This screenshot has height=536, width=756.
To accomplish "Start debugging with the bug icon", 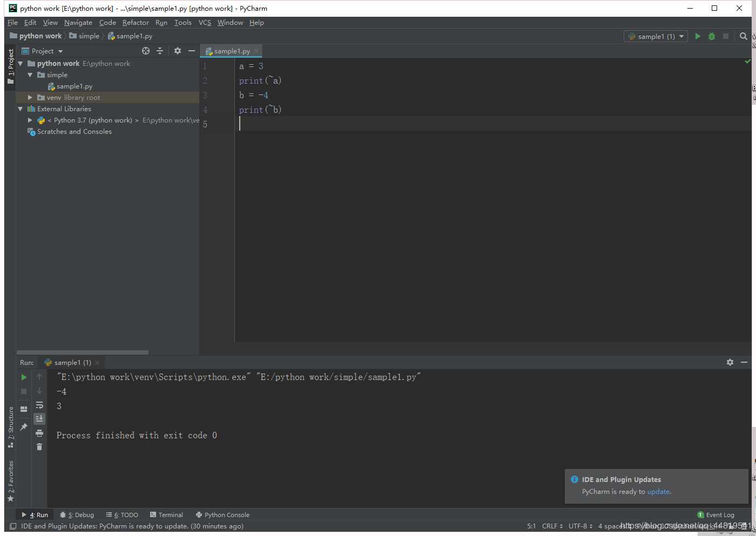I will pos(712,36).
